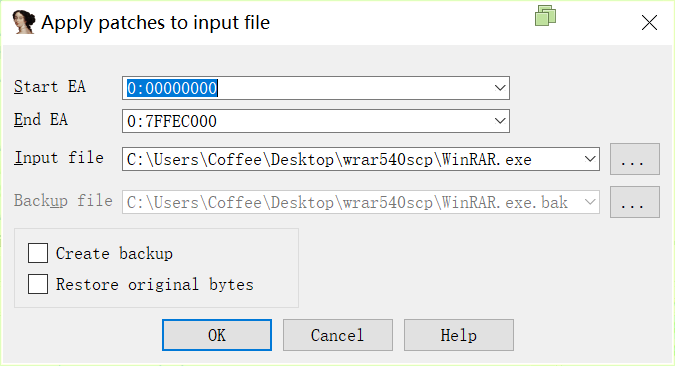Click the Backup file path field

coord(352,202)
